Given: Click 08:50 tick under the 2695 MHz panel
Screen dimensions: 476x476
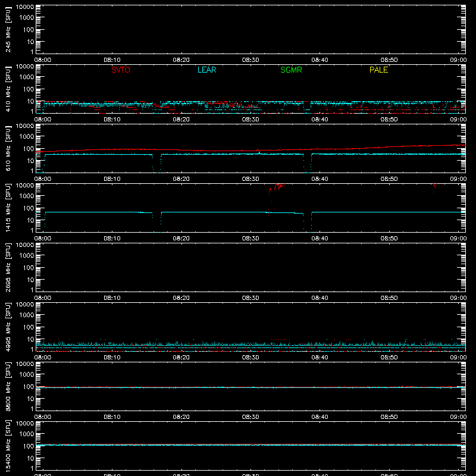Looking at the screenshot, I should coord(389,298).
